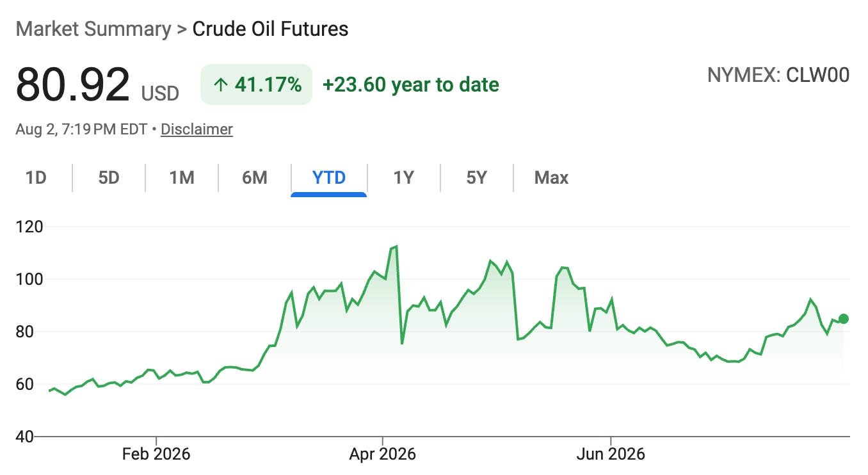The image size is (868, 475).
Task: Open the Disclaimer link
Action: 197,129
